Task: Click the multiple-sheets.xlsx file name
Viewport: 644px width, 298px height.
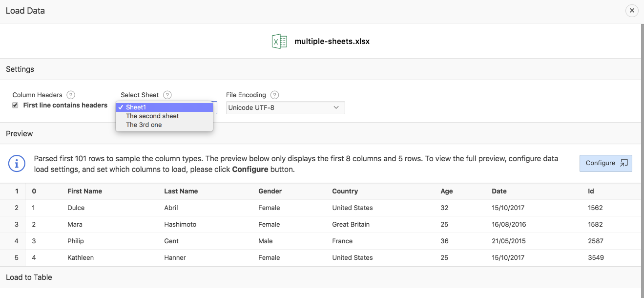Action: [x=332, y=42]
